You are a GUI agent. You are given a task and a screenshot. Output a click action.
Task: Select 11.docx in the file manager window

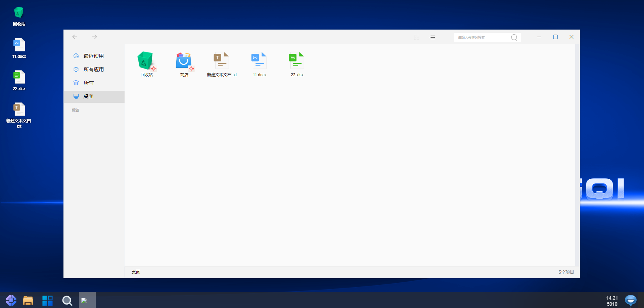click(259, 62)
